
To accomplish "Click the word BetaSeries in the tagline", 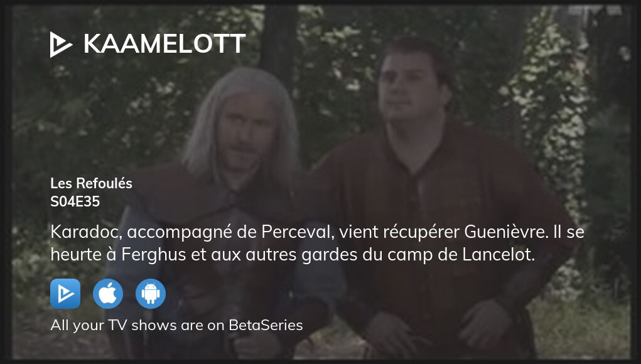I will point(266,325).
